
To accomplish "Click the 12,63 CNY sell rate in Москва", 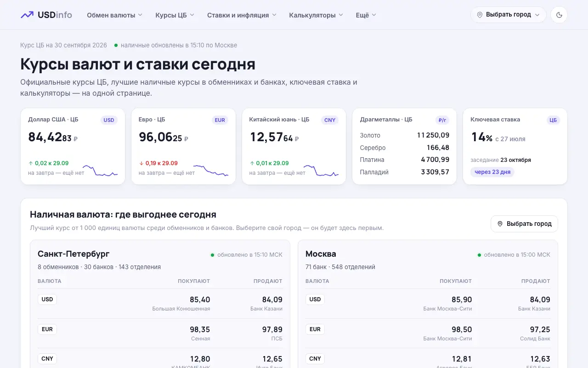I will pos(540,359).
